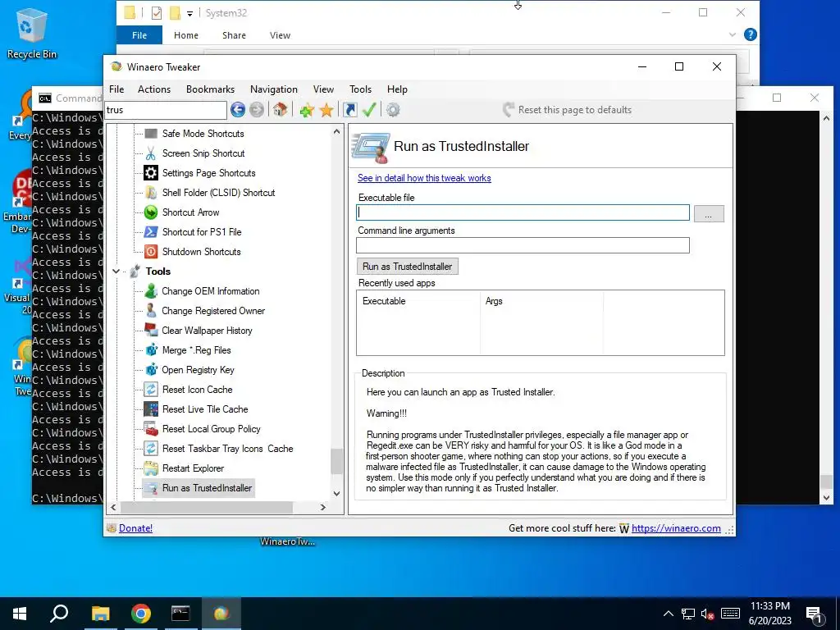840x630 pixels.
Task: Open bookmarks via the gold star icon
Action: tap(326, 111)
